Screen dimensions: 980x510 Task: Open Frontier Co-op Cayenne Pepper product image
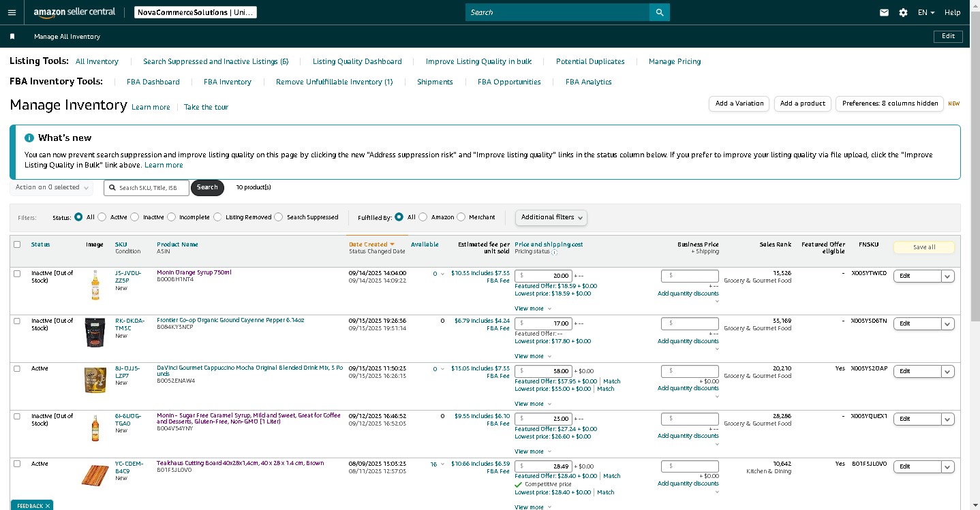tap(95, 332)
